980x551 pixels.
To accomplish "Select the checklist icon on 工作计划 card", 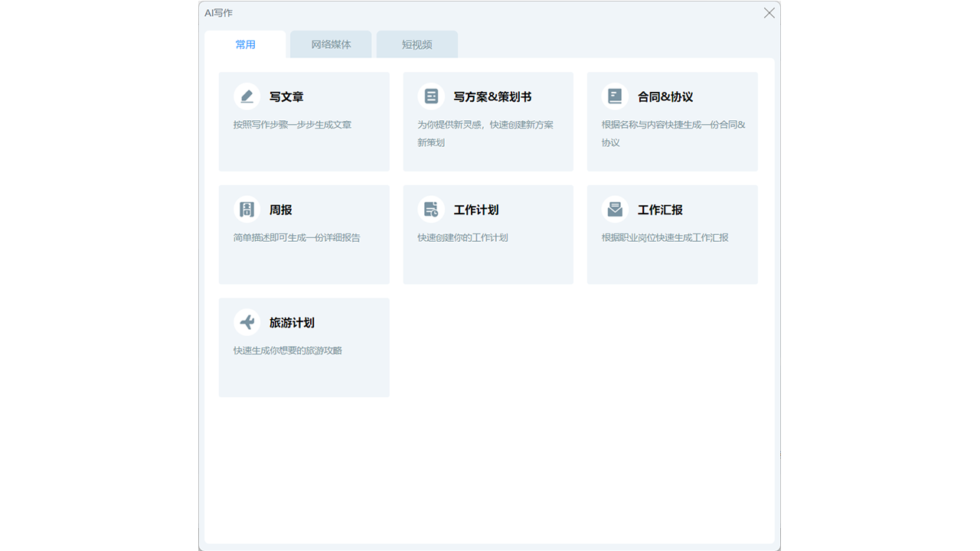I will (x=431, y=209).
